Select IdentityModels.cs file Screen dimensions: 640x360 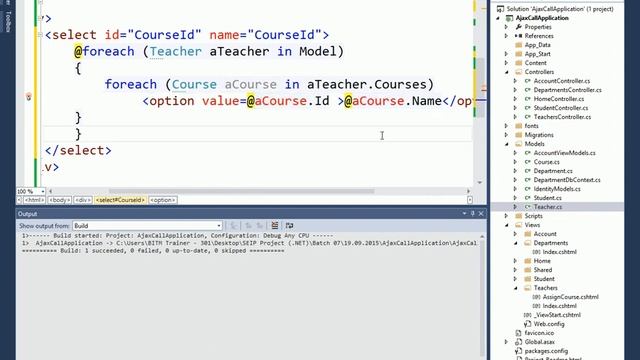click(557, 189)
